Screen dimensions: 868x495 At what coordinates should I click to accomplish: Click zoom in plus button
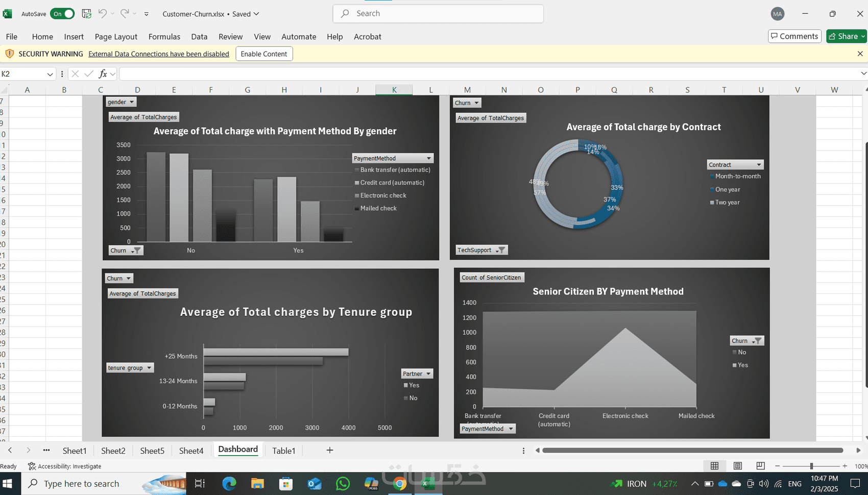coord(845,466)
